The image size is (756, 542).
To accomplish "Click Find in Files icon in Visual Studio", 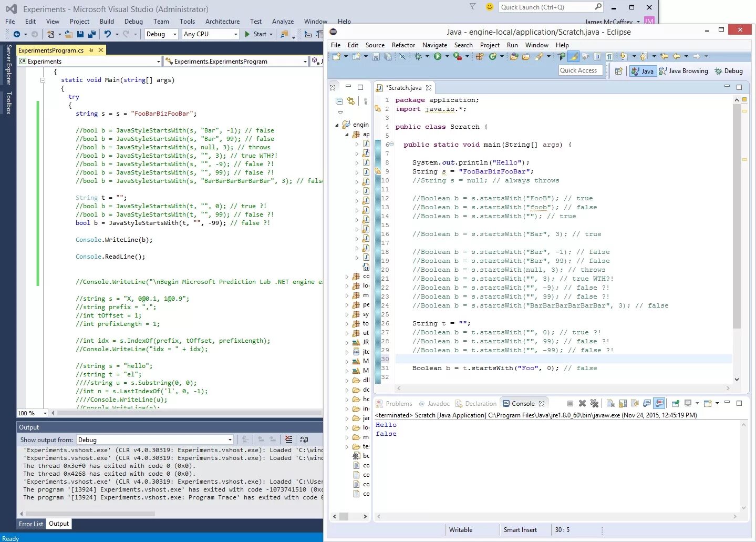I will (284, 34).
